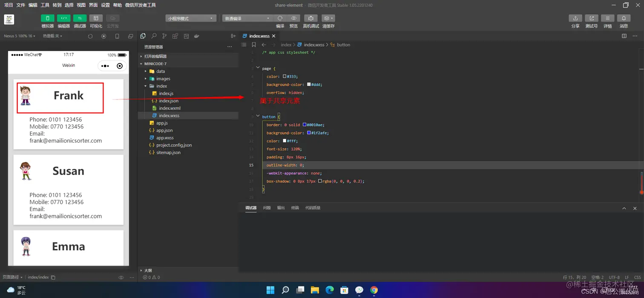Click the 云开发 cloud development button
644x298 pixels.
[113, 18]
